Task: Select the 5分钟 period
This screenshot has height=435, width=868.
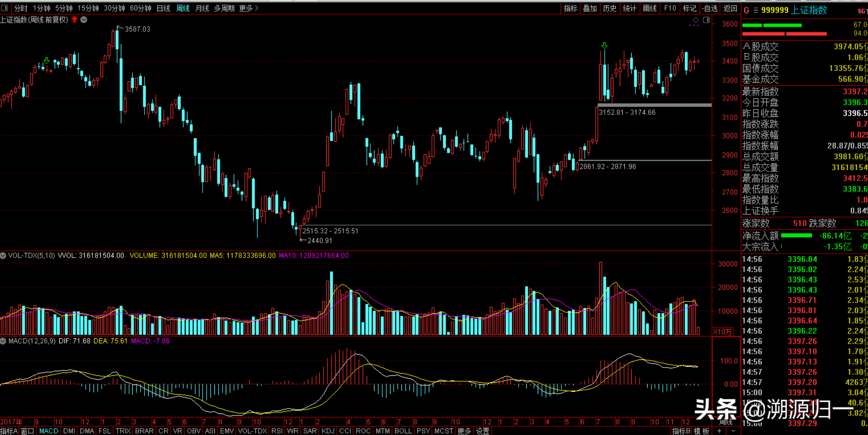Action: pos(64,8)
